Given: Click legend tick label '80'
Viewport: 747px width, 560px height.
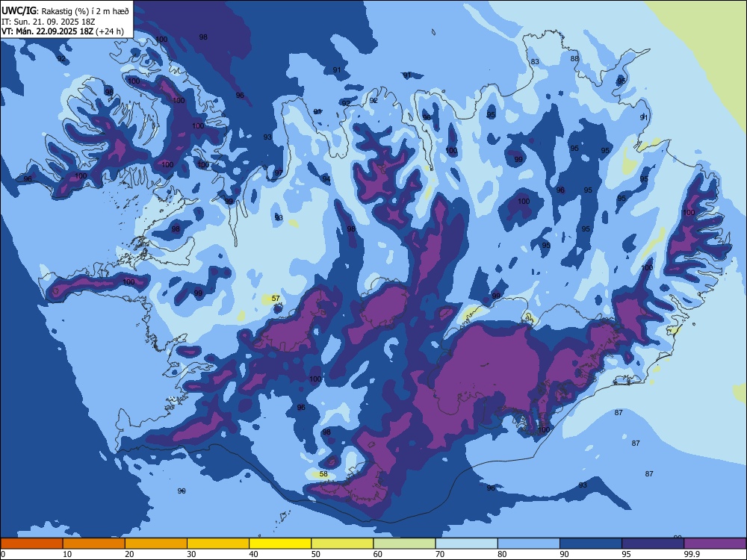Looking at the screenshot, I should tap(502, 554).
